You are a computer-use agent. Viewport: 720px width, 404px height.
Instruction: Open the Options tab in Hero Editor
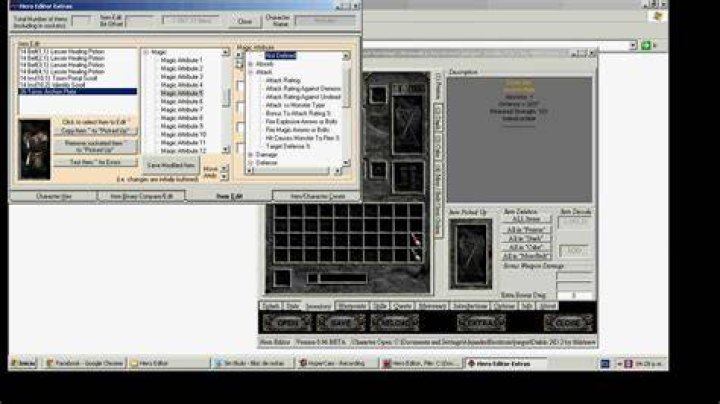[504, 306]
